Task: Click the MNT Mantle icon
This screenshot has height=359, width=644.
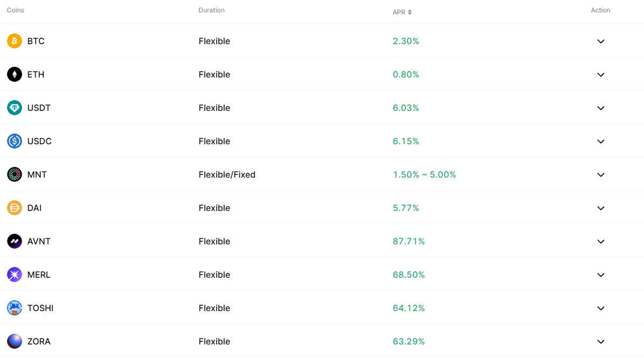Action: (15, 174)
